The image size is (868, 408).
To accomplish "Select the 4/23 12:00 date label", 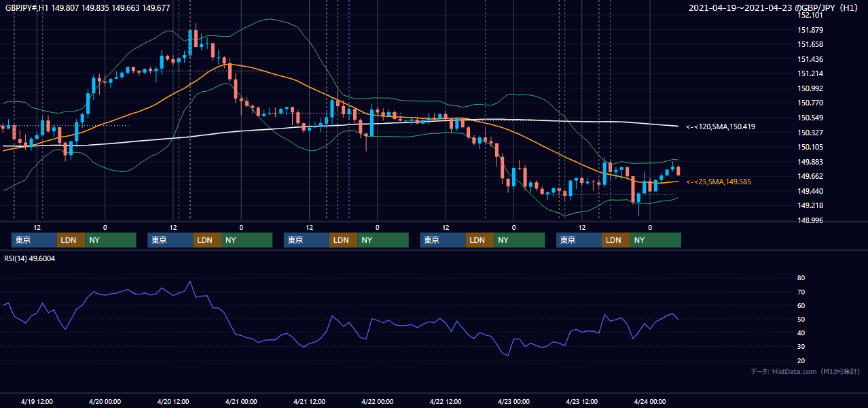I will tap(582, 402).
